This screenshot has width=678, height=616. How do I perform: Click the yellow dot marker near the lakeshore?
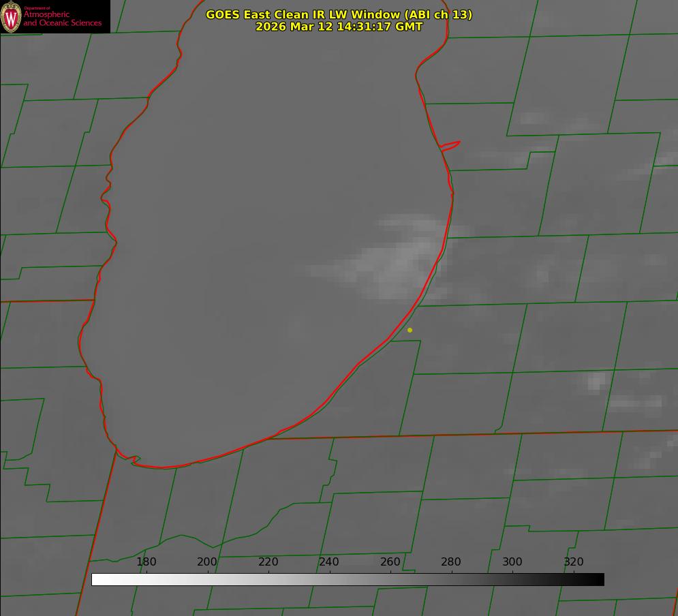[410, 330]
